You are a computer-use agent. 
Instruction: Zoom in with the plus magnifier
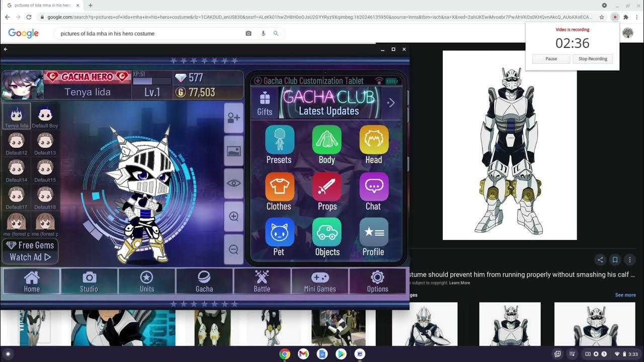[x=233, y=217]
